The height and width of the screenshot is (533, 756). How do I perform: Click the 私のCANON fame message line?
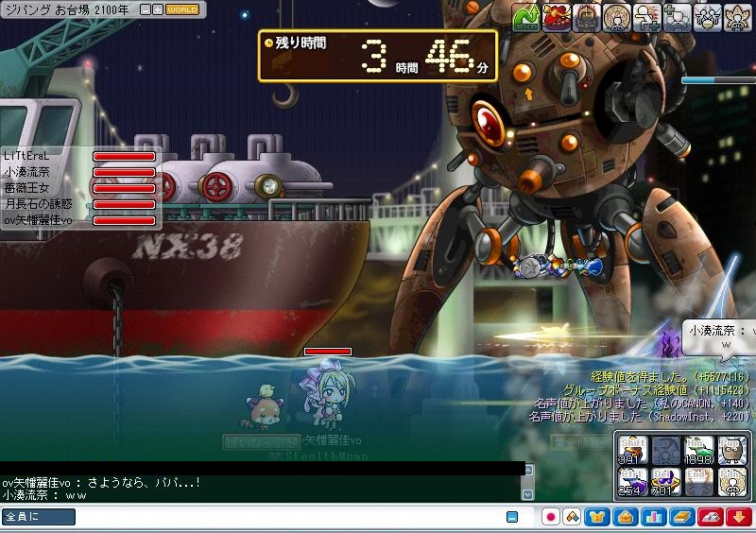coord(643,403)
